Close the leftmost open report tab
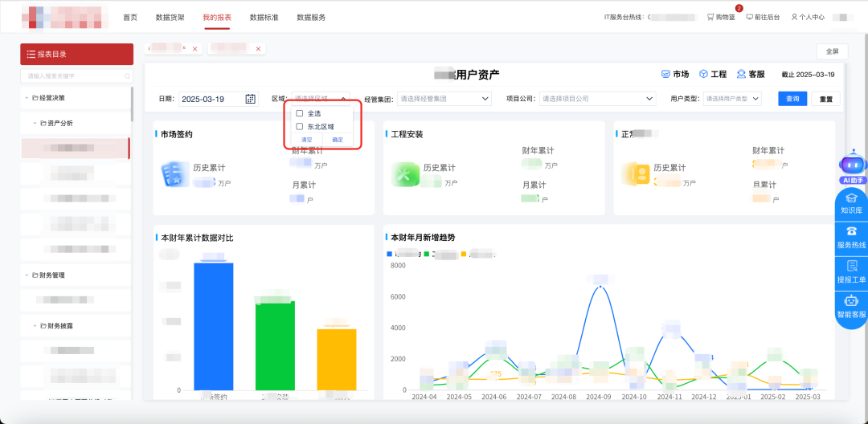 click(x=194, y=49)
